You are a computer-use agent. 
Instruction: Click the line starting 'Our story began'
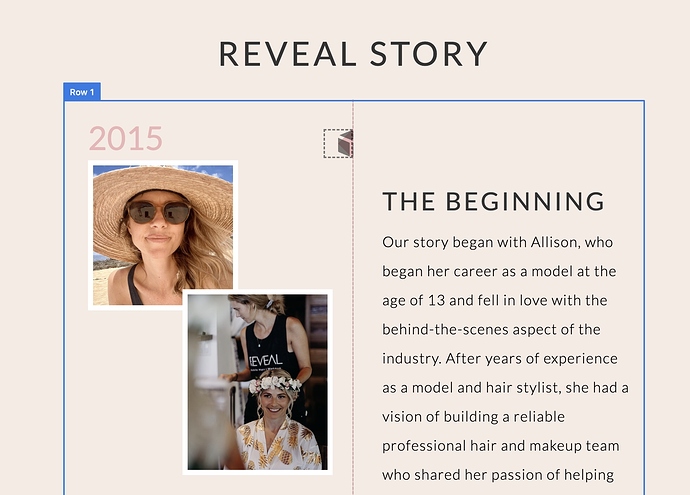497,242
